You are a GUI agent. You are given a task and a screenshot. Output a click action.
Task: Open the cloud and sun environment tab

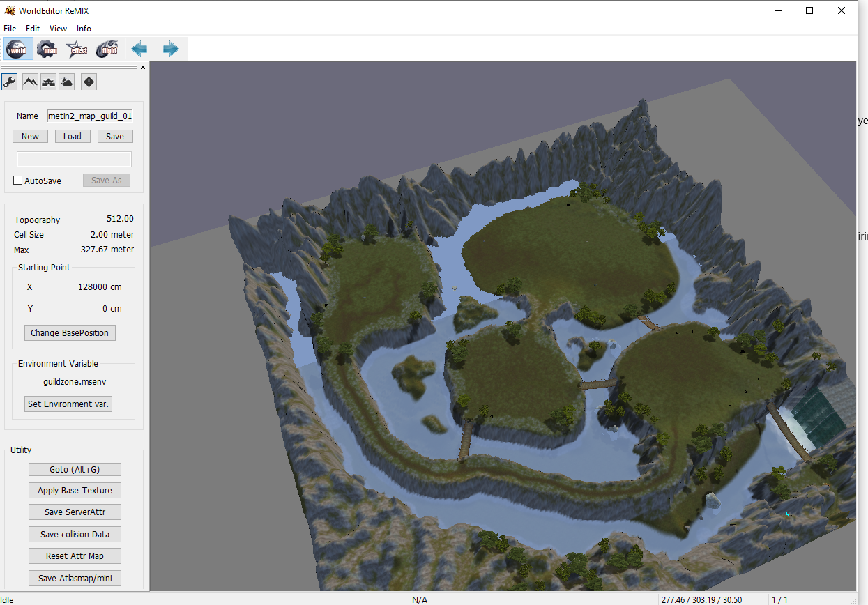coord(66,82)
